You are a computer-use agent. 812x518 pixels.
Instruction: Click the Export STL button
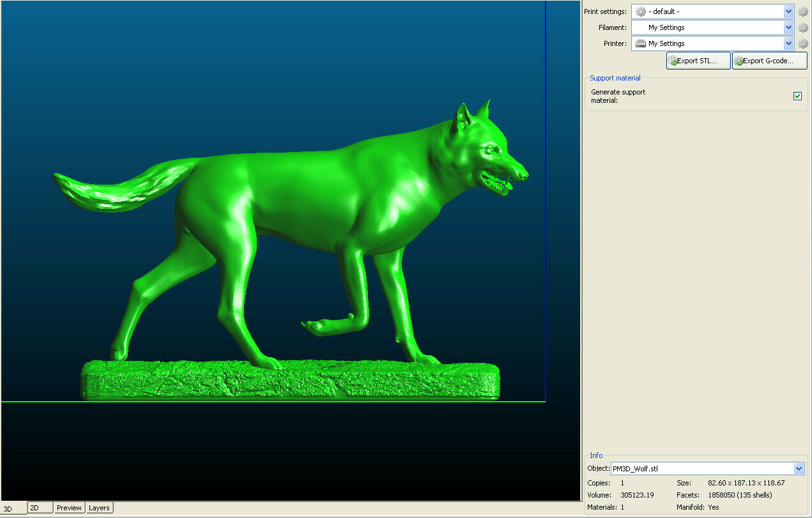[698, 60]
